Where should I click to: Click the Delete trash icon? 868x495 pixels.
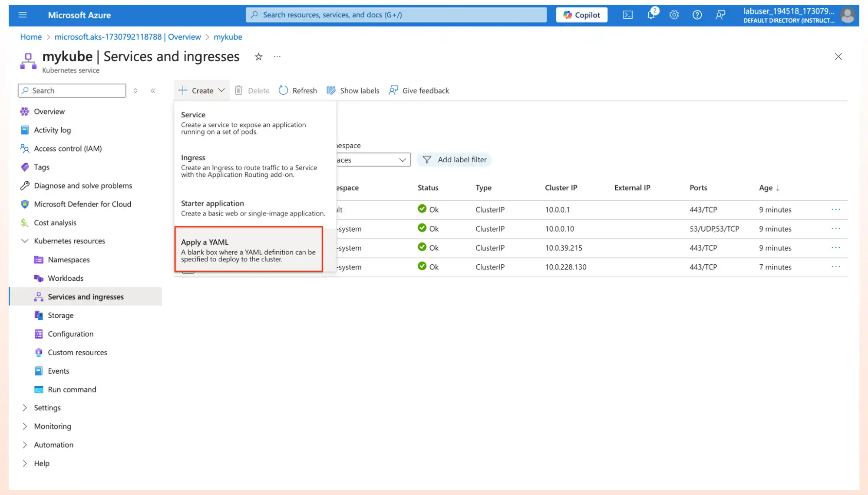tap(238, 90)
